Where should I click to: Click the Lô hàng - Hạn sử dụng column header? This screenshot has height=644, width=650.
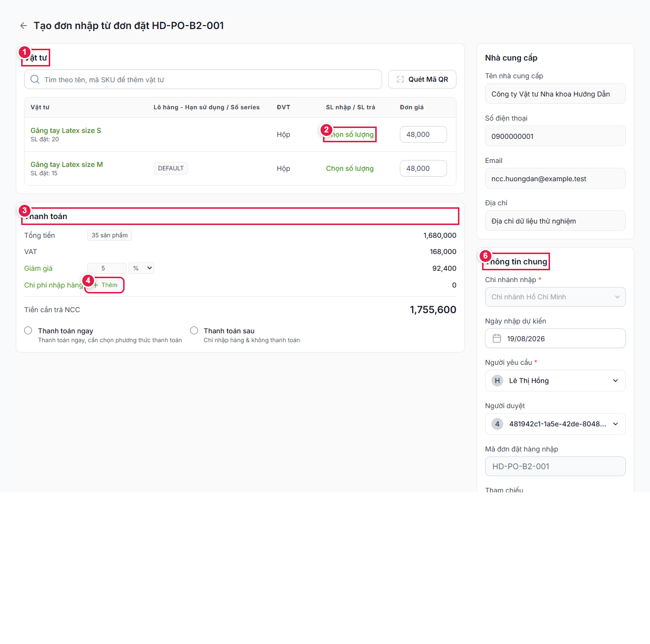click(206, 107)
